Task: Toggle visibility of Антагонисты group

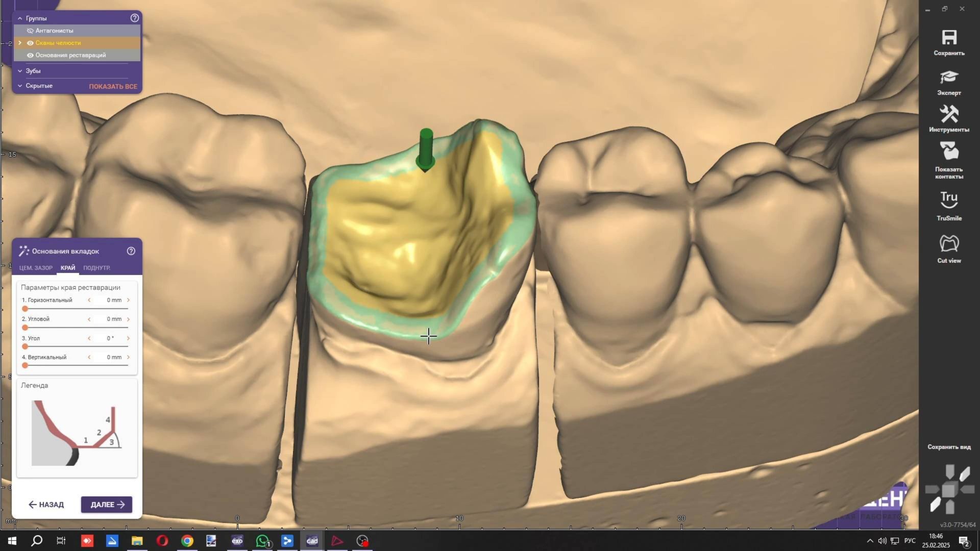Action: pos(30,31)
